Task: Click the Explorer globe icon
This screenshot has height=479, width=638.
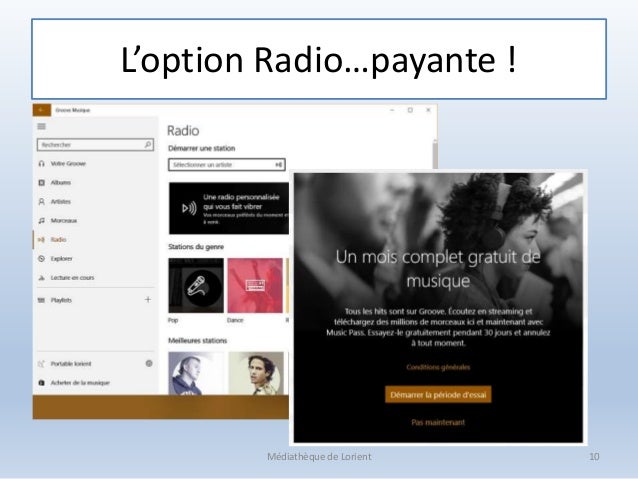Action: (x=42, y=259)
